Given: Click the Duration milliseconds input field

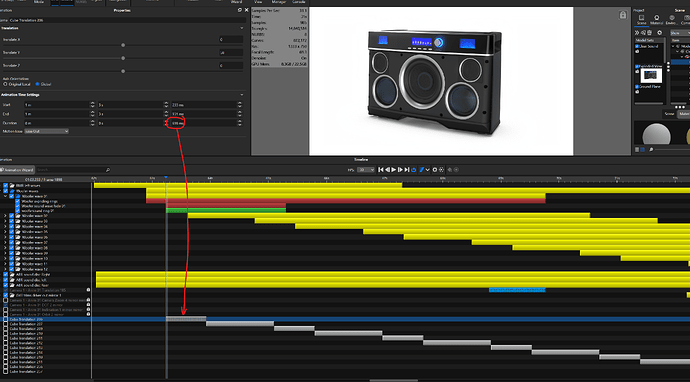Looking at the screenshot, I should click(203, 123).
